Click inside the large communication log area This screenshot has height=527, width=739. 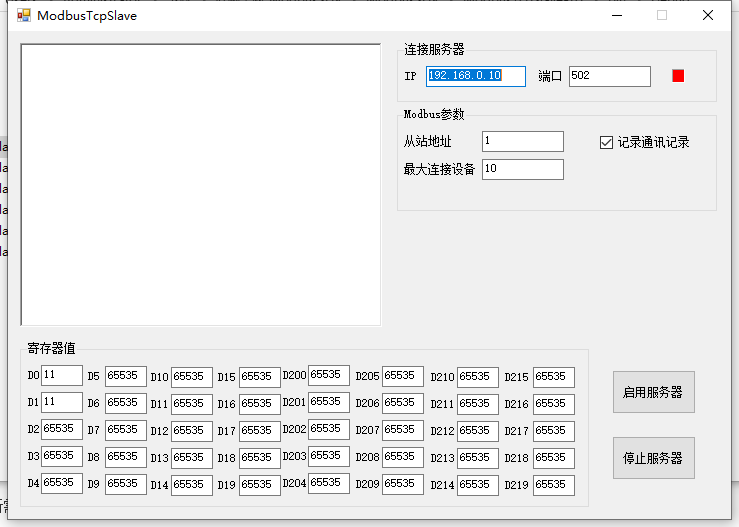(201, 185)
